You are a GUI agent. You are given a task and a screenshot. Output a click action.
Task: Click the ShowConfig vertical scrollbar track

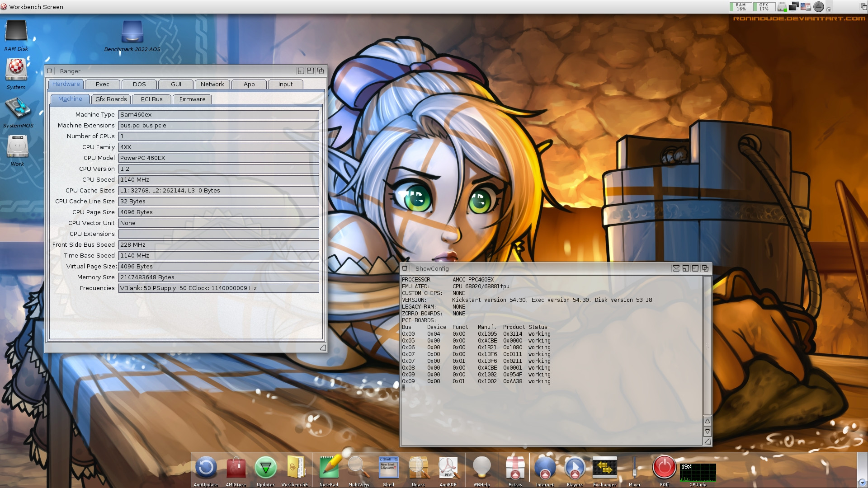coord(708,346)
